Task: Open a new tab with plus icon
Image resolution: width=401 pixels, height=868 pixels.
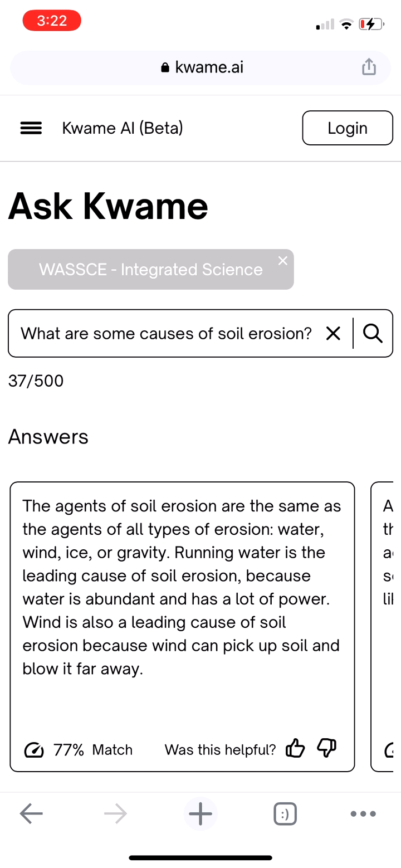Action: [x=200, y=814]
